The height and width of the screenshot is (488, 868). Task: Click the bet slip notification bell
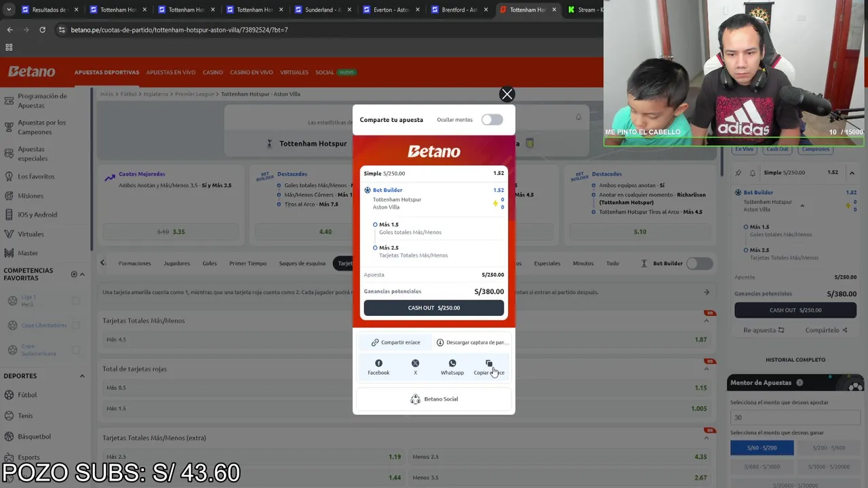(x=752, y=173)
